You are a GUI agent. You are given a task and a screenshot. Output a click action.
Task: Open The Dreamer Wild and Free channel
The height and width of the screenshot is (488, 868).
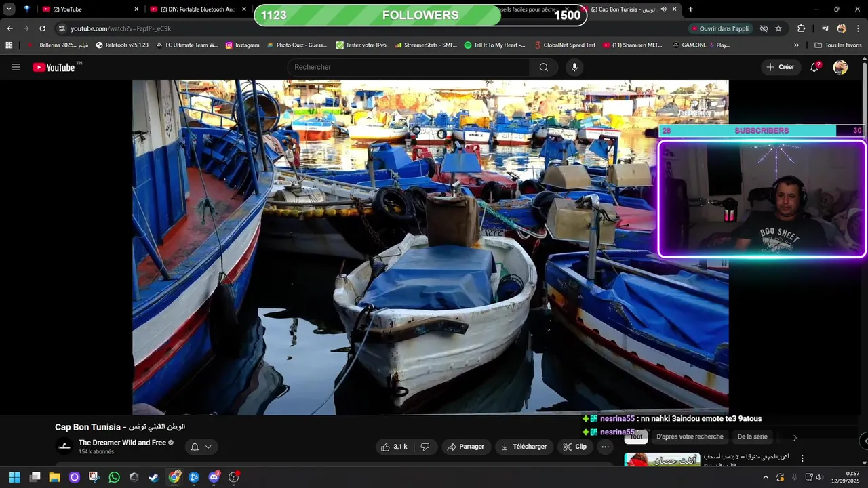click(x=122, y=443)
